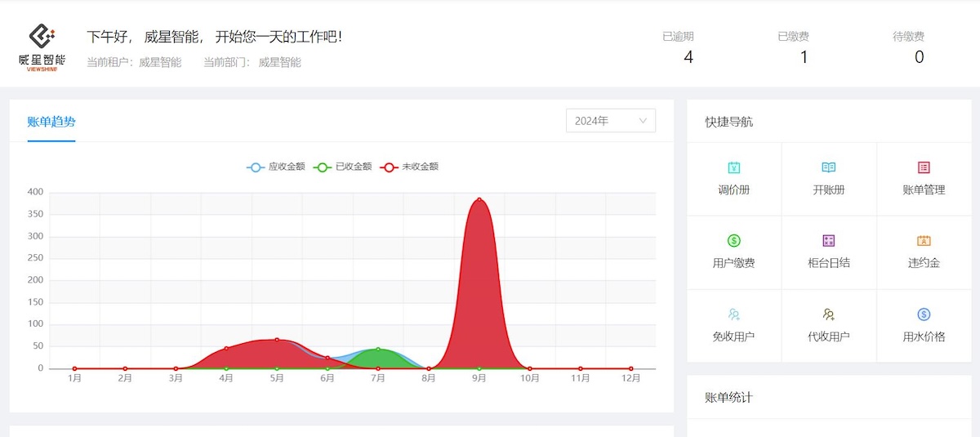Open the 免收用户 user icon
The image size is (980, 437).
(733, 314)
